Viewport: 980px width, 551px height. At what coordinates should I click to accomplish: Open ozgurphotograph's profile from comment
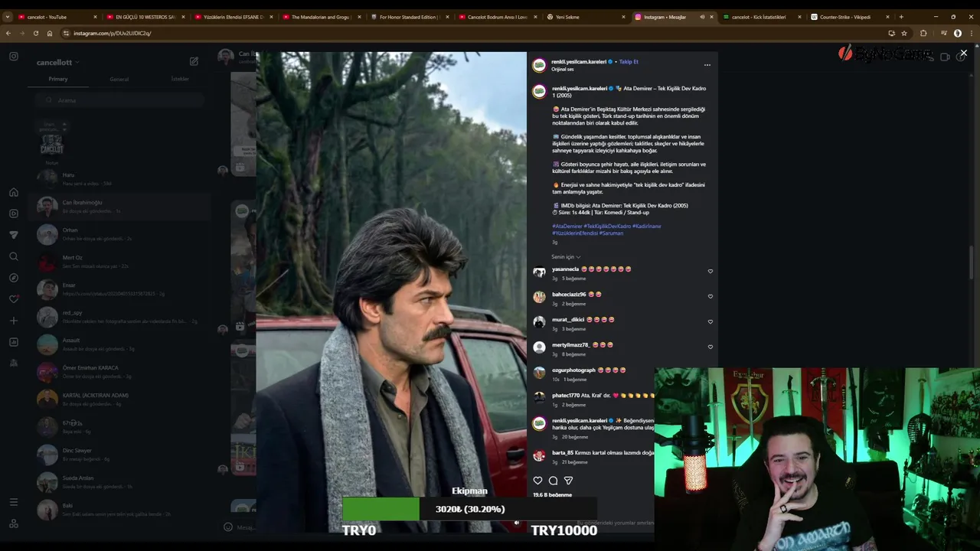(573, 370)
